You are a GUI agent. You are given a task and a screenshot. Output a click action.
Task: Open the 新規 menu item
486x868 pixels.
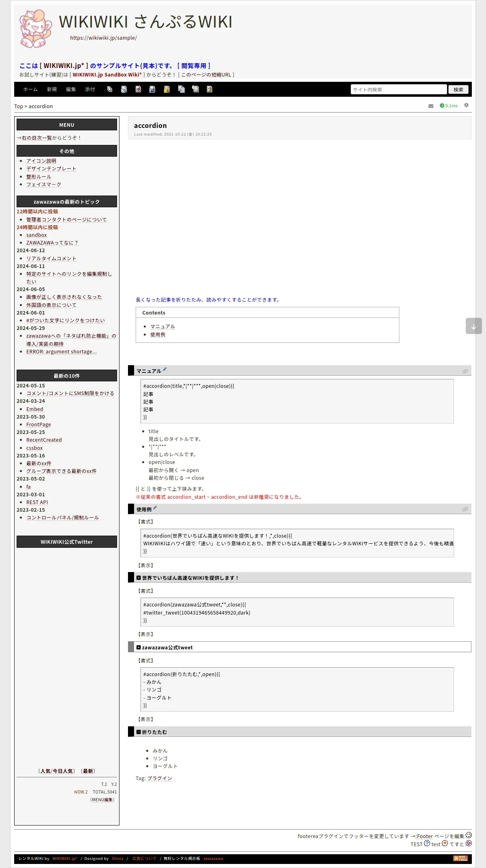[x=52, y=89]
